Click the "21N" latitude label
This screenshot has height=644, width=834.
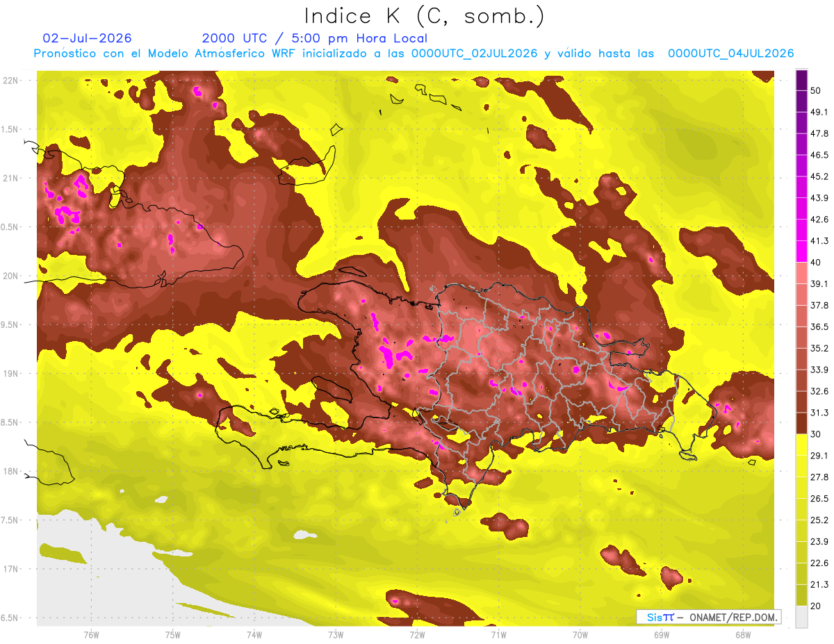[x=12, y=178]
